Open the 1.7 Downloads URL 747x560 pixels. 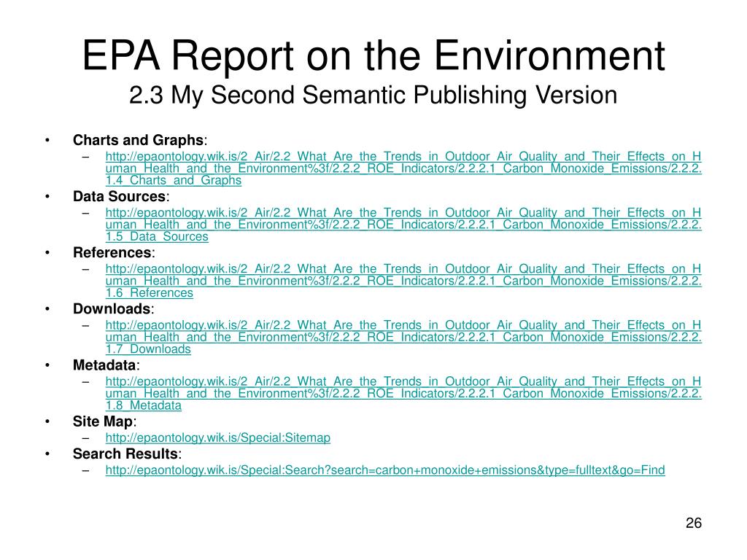pos(403,337)
